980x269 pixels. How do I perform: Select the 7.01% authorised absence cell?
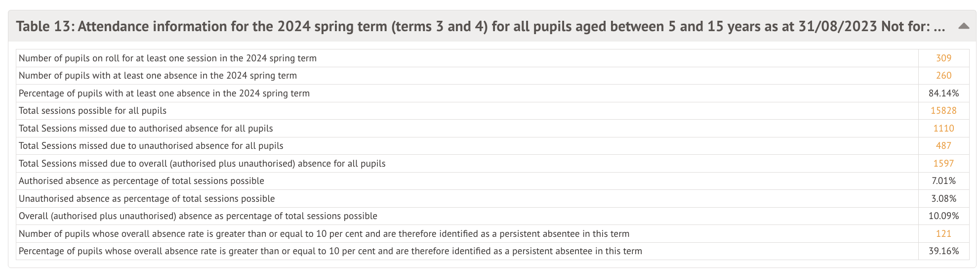coord(943,181)
